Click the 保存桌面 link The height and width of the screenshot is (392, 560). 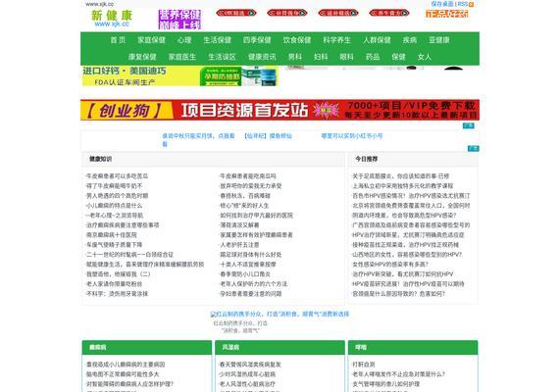[x=442, y=4]
